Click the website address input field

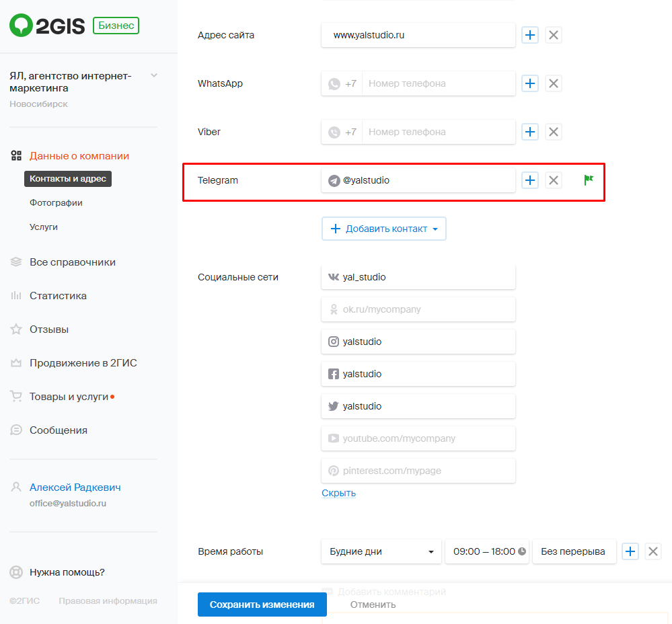(x=418, y=35)
